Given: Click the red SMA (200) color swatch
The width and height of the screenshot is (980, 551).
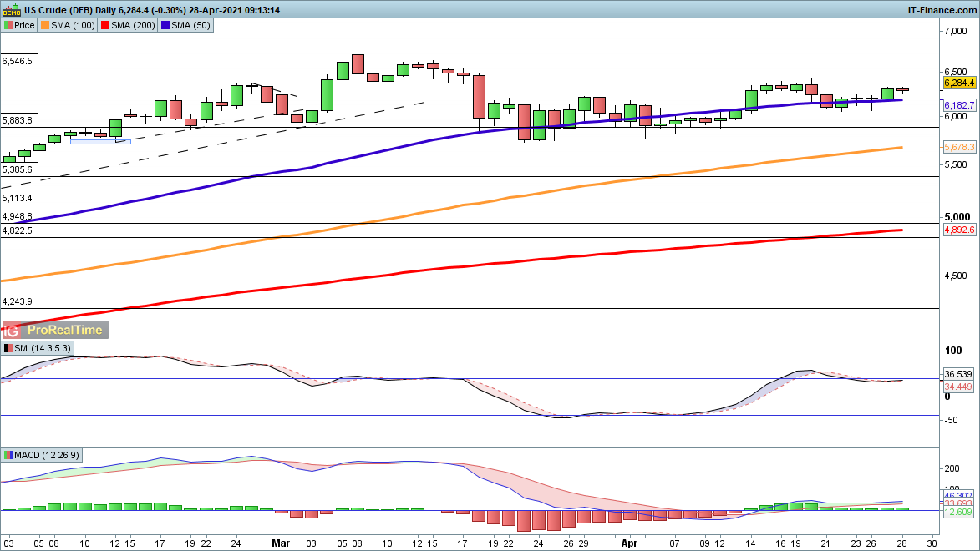Looking at the screenshot, I should [x=104, y=25].
